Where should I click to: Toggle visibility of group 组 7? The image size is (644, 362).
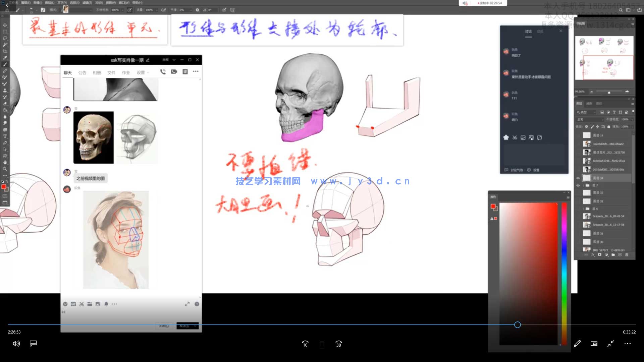578,185
